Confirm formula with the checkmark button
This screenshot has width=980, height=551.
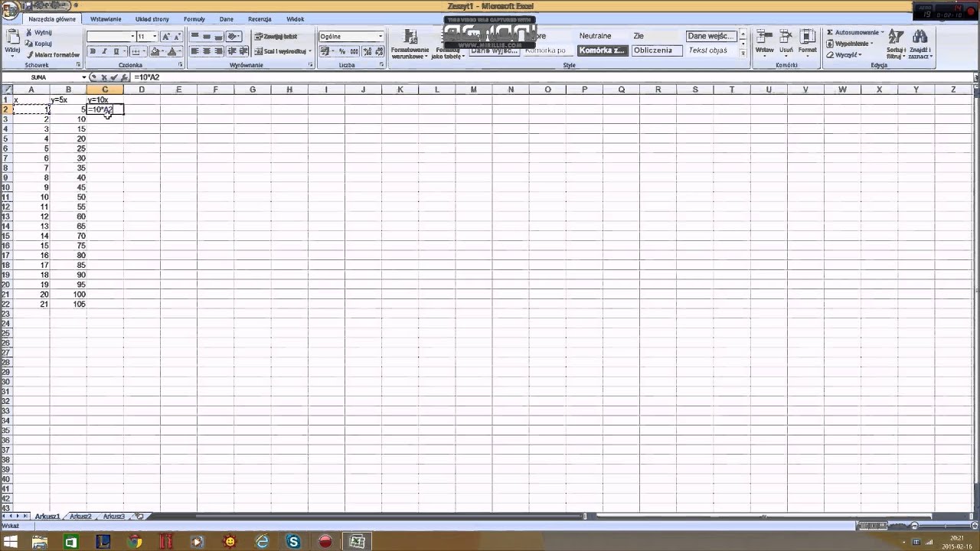click(x=113, y=77)
